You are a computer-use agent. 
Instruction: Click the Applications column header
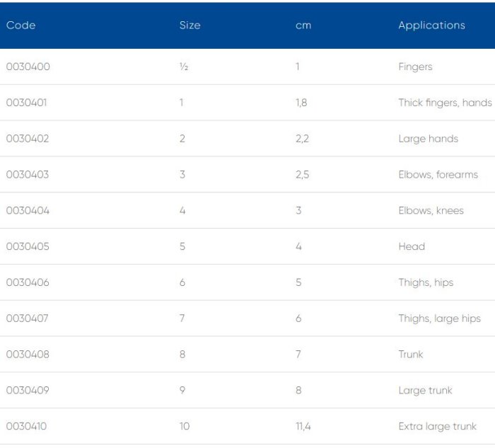(x=431, y=25)
